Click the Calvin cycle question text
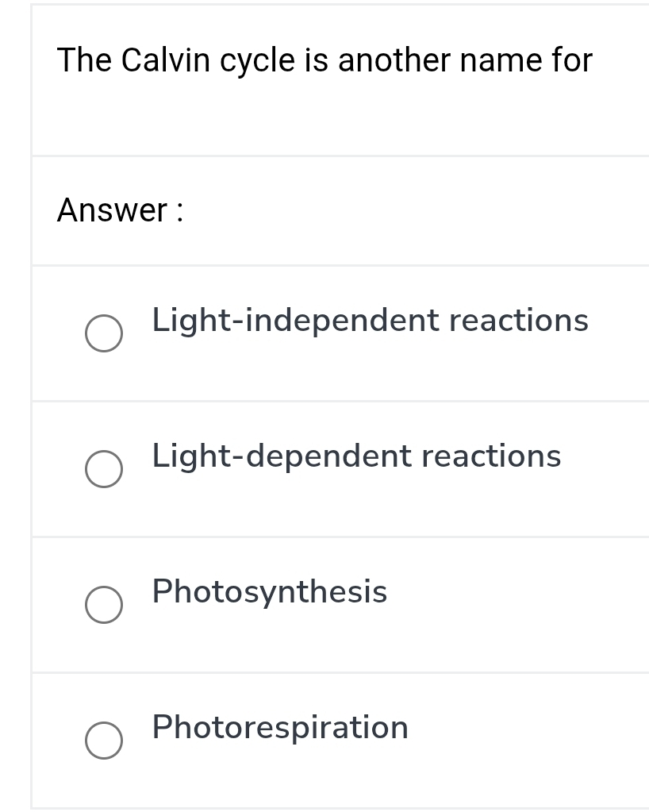 click(x=324, y=60)
